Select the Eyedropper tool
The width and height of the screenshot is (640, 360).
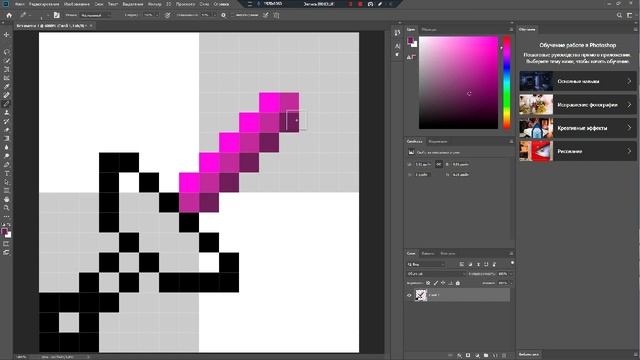[7, 87]
